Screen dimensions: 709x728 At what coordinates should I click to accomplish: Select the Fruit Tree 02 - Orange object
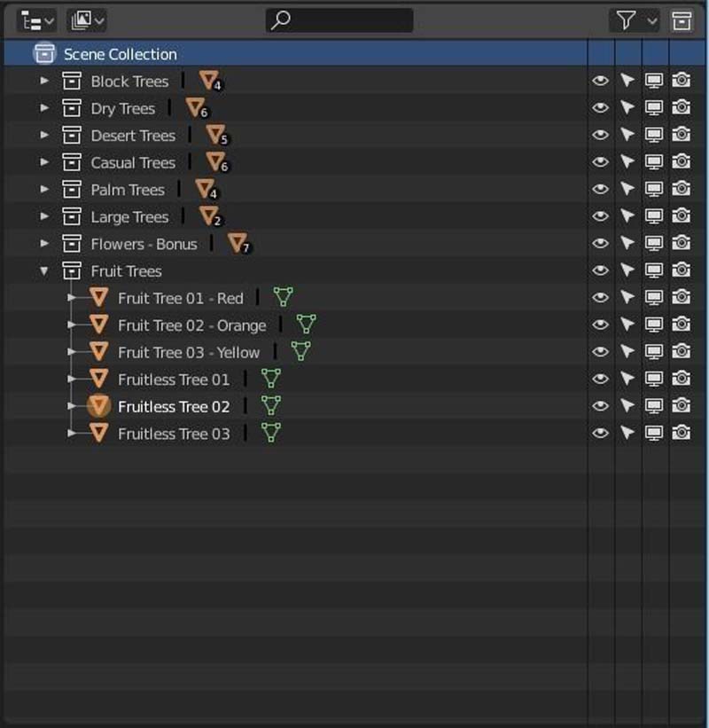(x=191, y=325)
